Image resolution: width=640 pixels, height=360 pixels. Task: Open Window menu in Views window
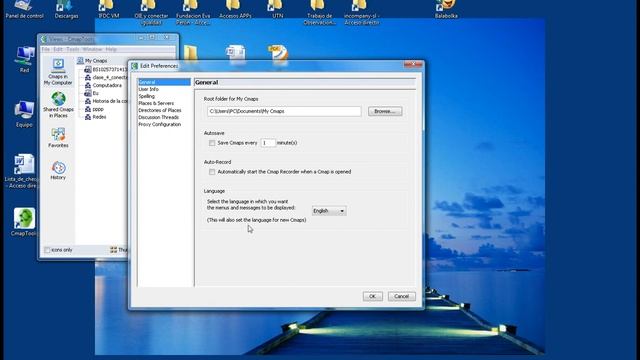click(x=92, y=49)
